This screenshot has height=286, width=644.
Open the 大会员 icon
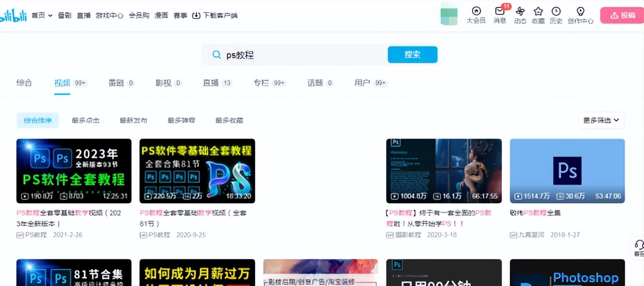pos(476,15)
